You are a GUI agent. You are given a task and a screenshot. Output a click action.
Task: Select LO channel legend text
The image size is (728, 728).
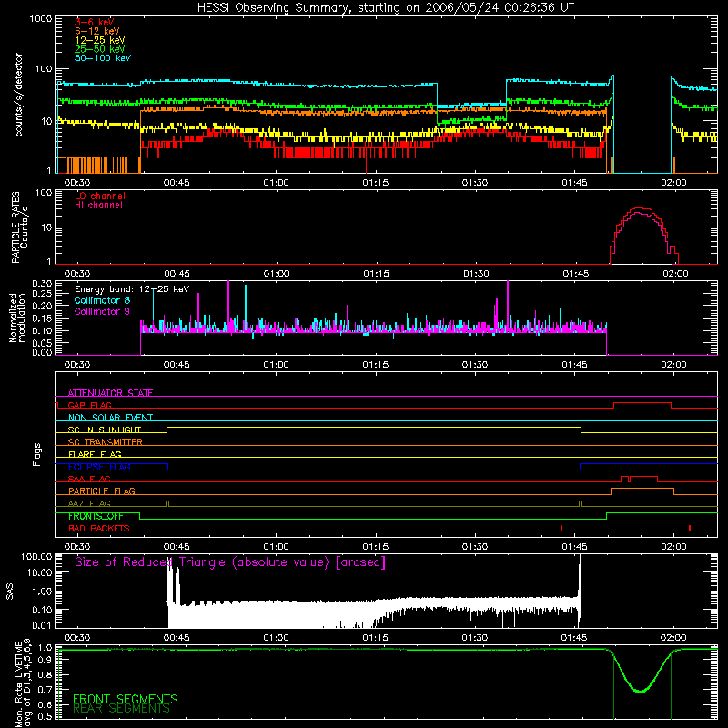tap(99, 196)
